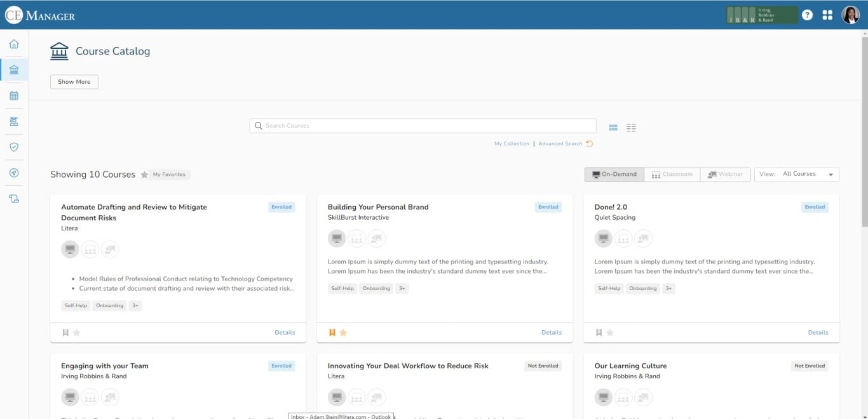Screen dimensions: 868x419
Task: Expand the 3+ tags on Building Your Personal Brand
Action: pos(402,288)
